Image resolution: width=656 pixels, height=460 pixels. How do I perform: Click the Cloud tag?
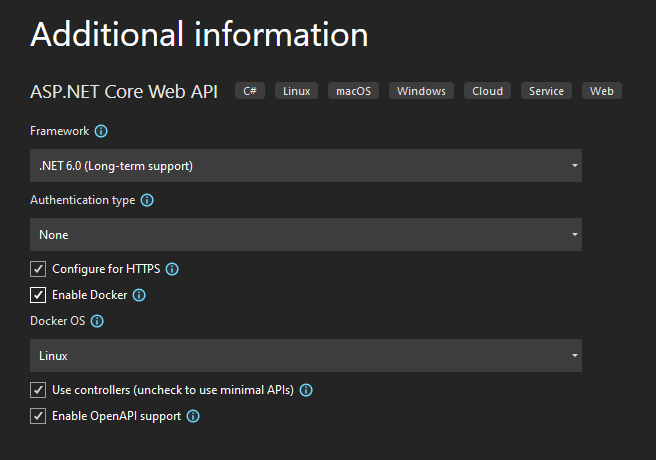(487, 91)
